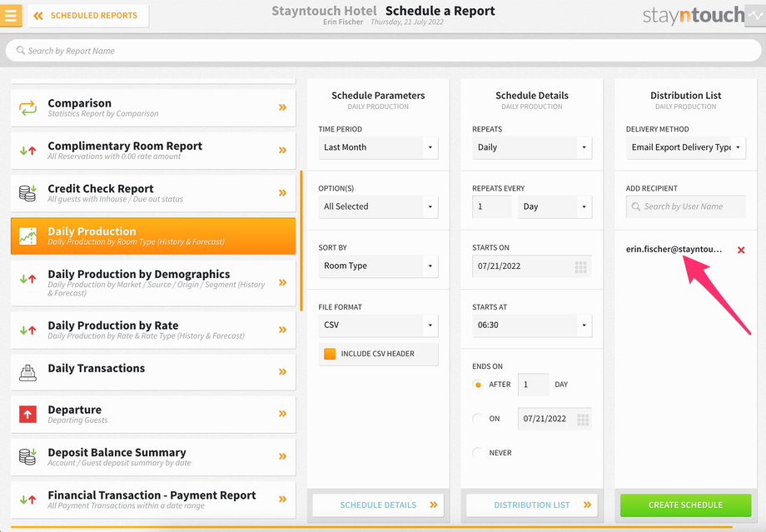Select the Daily Production report
Screen dimensions: 766x532
(153, 236)
